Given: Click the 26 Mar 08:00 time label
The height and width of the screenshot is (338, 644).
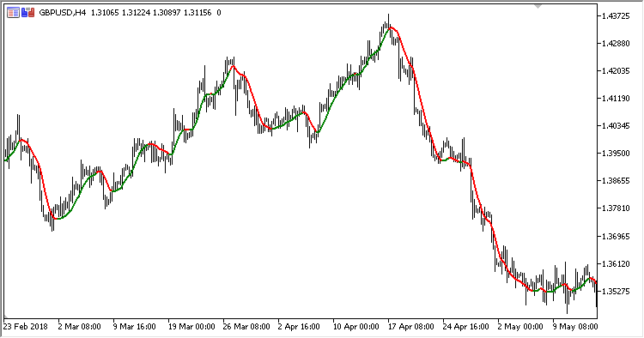Looking at the screenshot, I should pyautogui.click(x=246, y=327).
